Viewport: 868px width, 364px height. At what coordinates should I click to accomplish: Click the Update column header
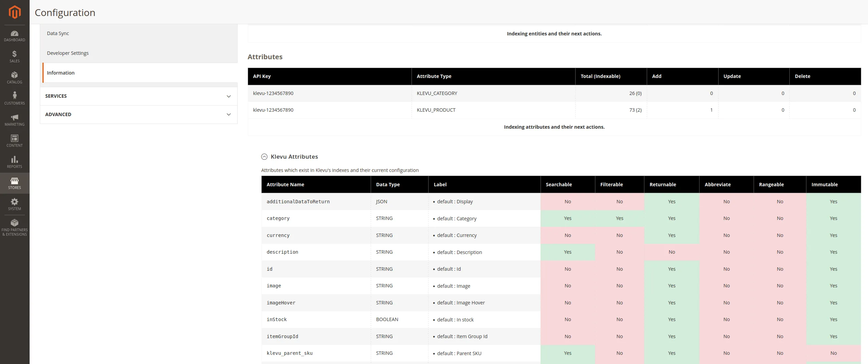pos(754,76)
